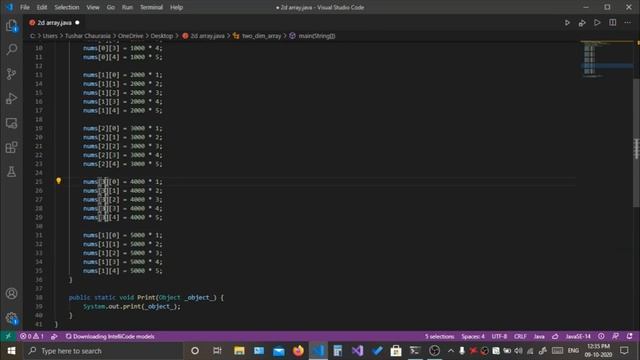This screenshot has height=360, width=640.
Task: Click the JavaSE-14 runtime status item
Action: tap(578, 336)
